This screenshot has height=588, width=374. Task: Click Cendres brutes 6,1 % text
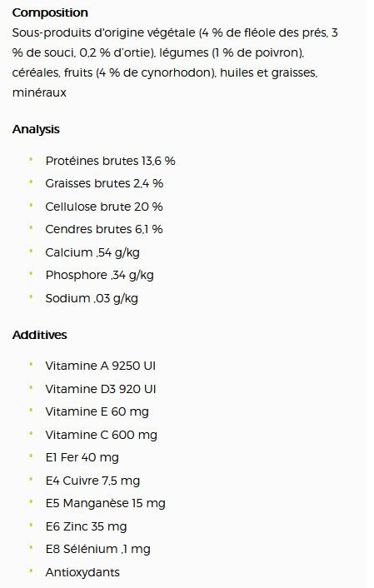coord(104,229)
